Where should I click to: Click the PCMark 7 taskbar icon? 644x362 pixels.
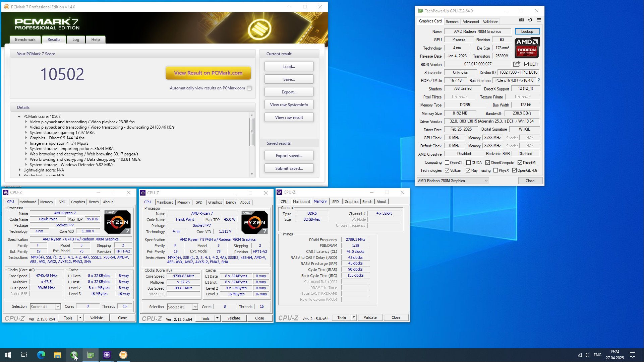point(123,355)
